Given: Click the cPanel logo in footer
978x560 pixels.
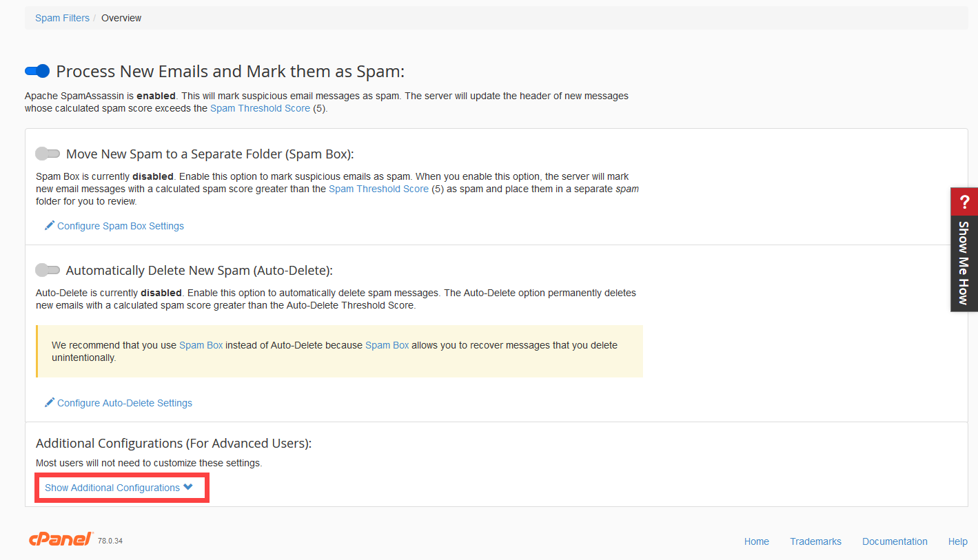Looking at the screenshot, I should pyautogui.click(x=61, y=540).
